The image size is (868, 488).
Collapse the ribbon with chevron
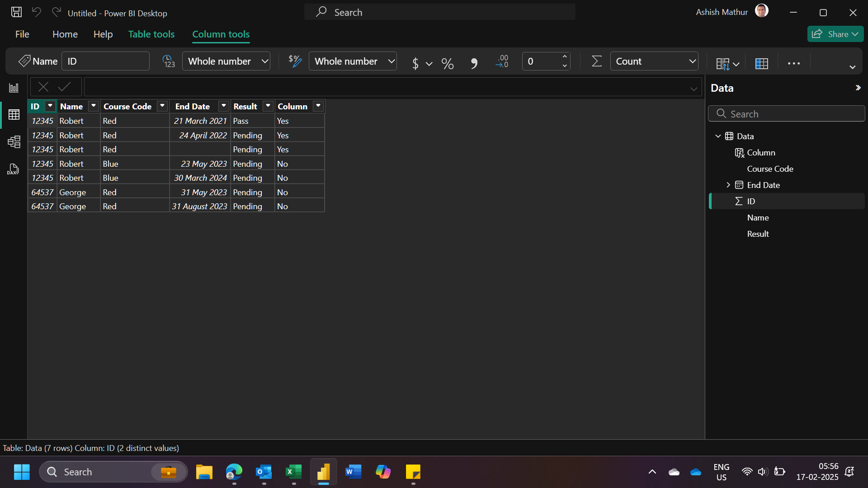click(x=852, y=67)
